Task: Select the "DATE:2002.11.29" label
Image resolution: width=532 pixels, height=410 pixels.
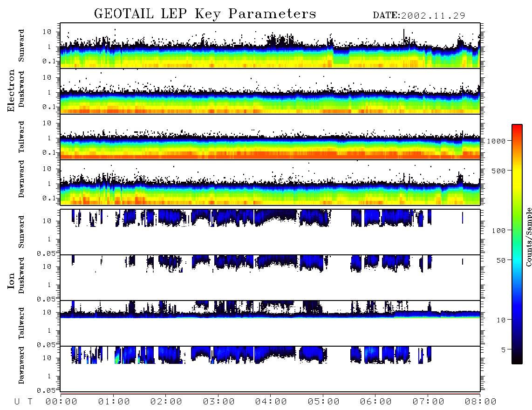Action: 419,15
